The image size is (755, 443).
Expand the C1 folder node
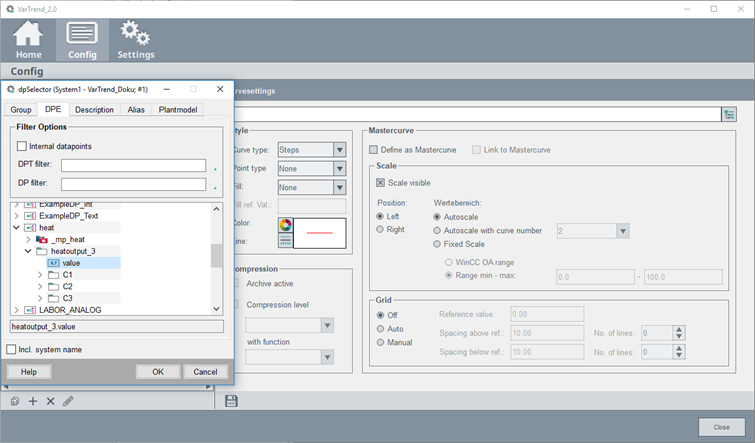pyautogui.click(x=40, y=274)
